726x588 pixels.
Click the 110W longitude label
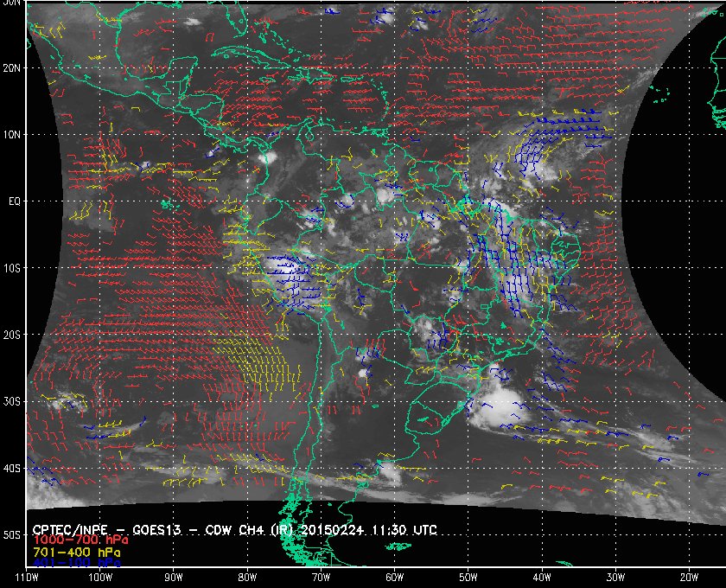point(27,578)
